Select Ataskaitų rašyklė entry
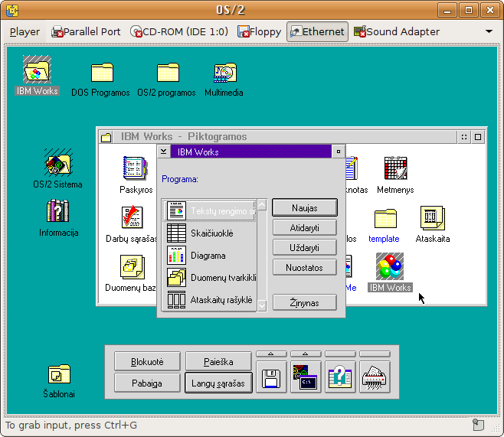This screenshot has height=437, width=504. (x=210, y=300)
